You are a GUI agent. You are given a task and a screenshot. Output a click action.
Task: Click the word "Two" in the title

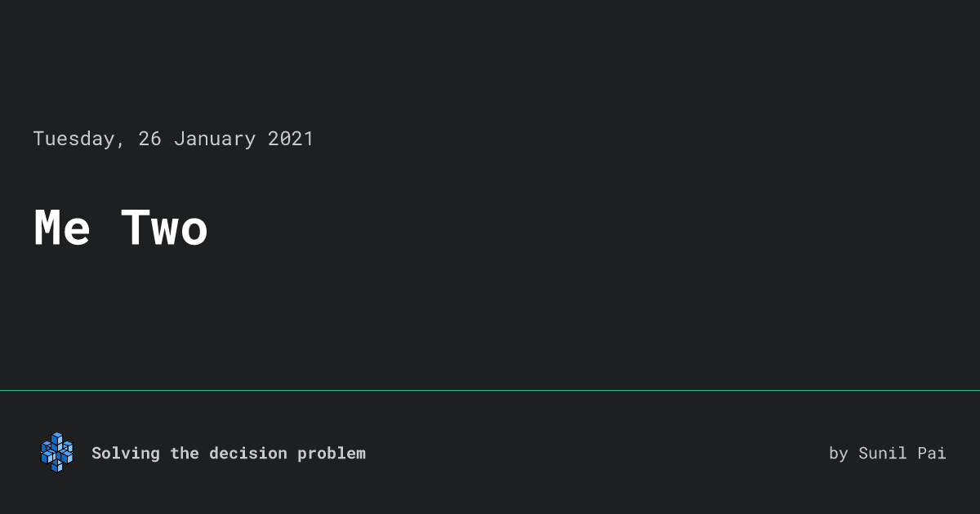[x=165, y=228]
